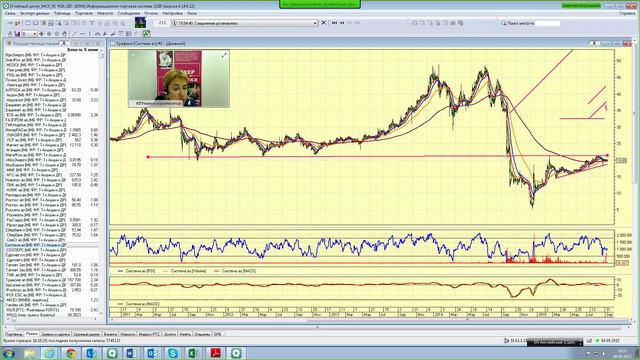The height and width of the screenshot is (360, 640).
Task: Click the presenter webcam thumbnail
Action: point(179,79)
